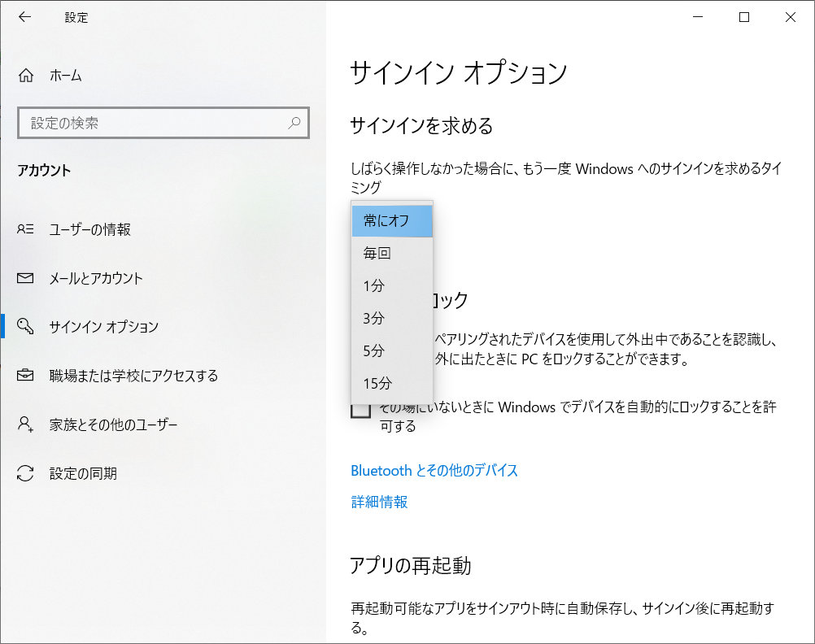Click the サインイン オプション key icon

coord(24,324)
